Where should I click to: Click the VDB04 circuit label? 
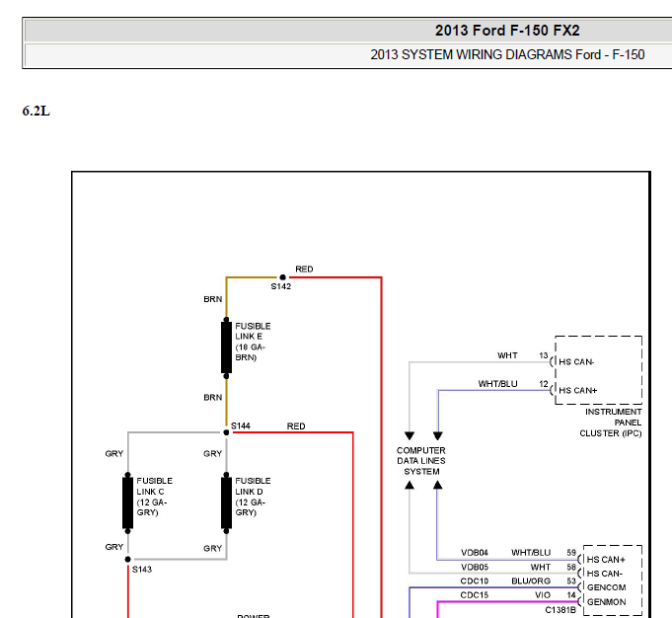[x=475, y=553]
